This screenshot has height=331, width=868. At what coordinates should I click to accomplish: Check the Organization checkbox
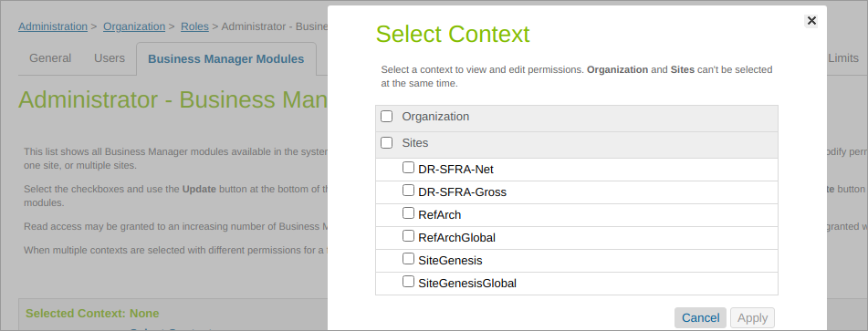tap(386, 117)
